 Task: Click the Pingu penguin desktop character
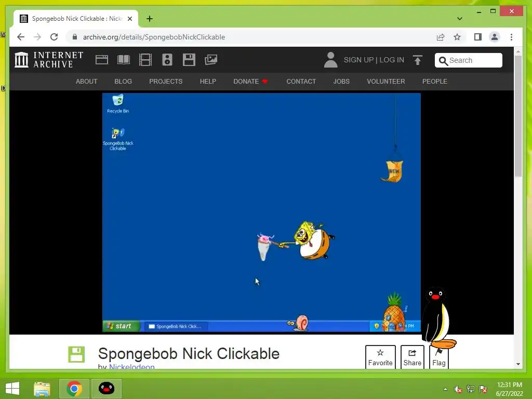pyautogui.click(x=438, y=318)
